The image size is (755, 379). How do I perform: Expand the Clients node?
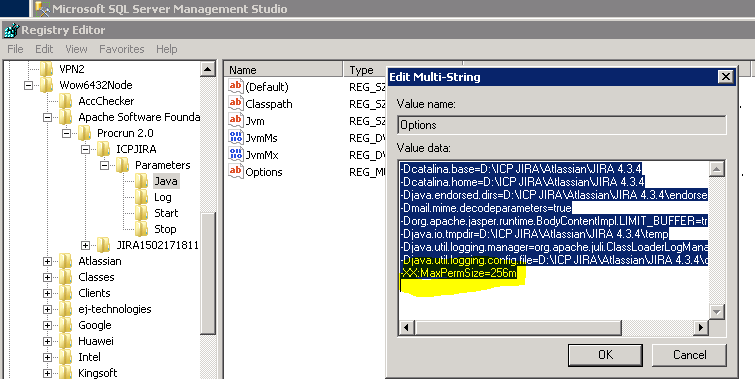pyautogui.click(x=47, y=293)
